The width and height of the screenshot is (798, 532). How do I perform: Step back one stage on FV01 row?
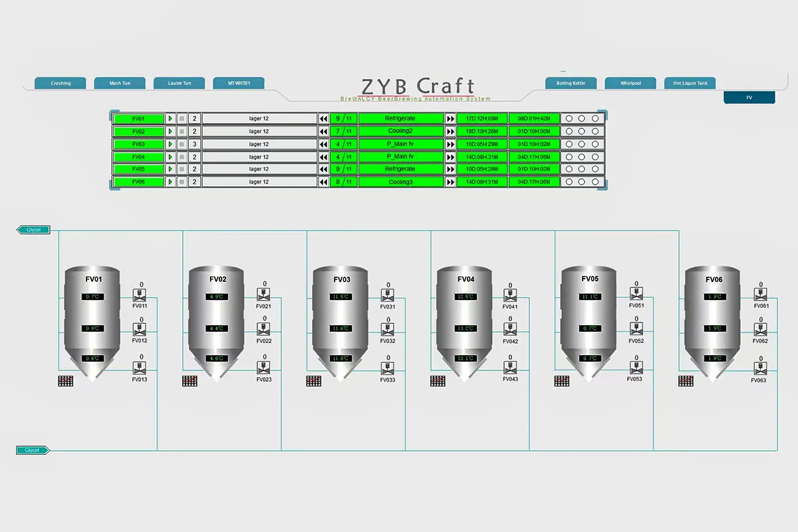click(324, 118)
